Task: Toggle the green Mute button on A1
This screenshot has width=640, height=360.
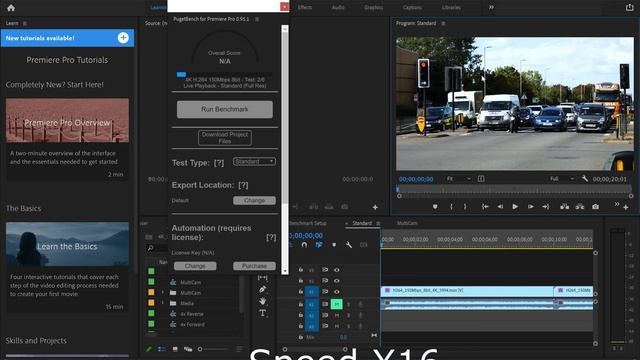Action: pyautogui.click(x=336, y=304)
